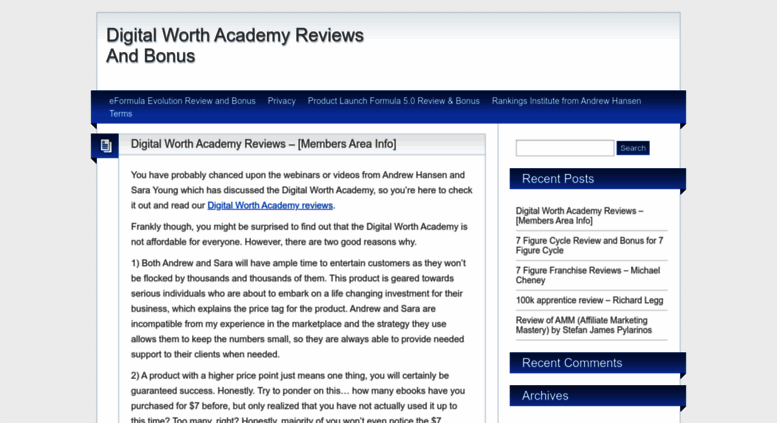This screenshot has height=423, width=777.
Task: Focus the sidebar search text field
Action: coord(564,148)
